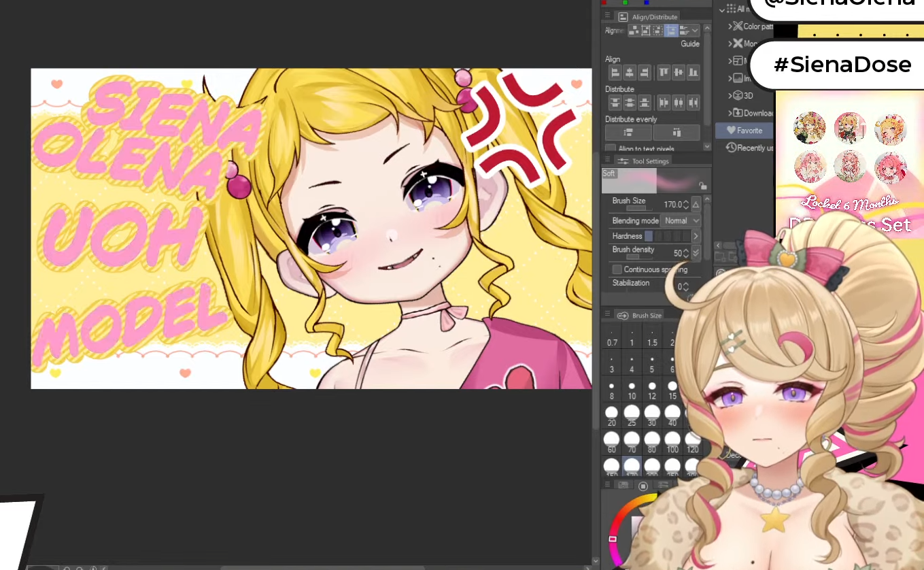
Task: Set alignment reference to selected layers icon
Action: (634, 31)
